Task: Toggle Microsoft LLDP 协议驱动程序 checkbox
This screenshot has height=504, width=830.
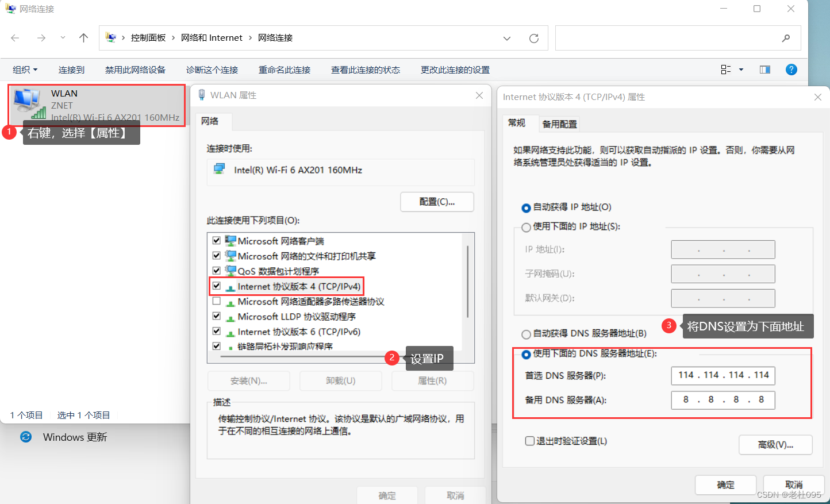Action: click(217, 316)
